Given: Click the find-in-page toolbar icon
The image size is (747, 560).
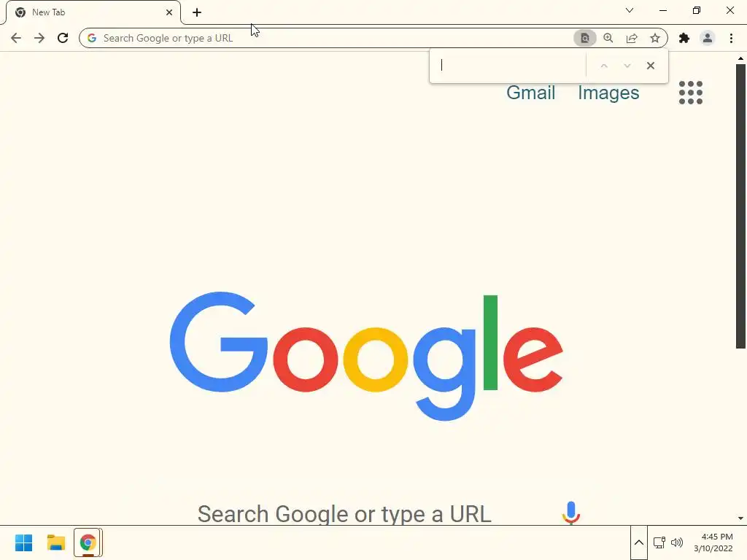Looking at the screenshot, I should point(584,38).
